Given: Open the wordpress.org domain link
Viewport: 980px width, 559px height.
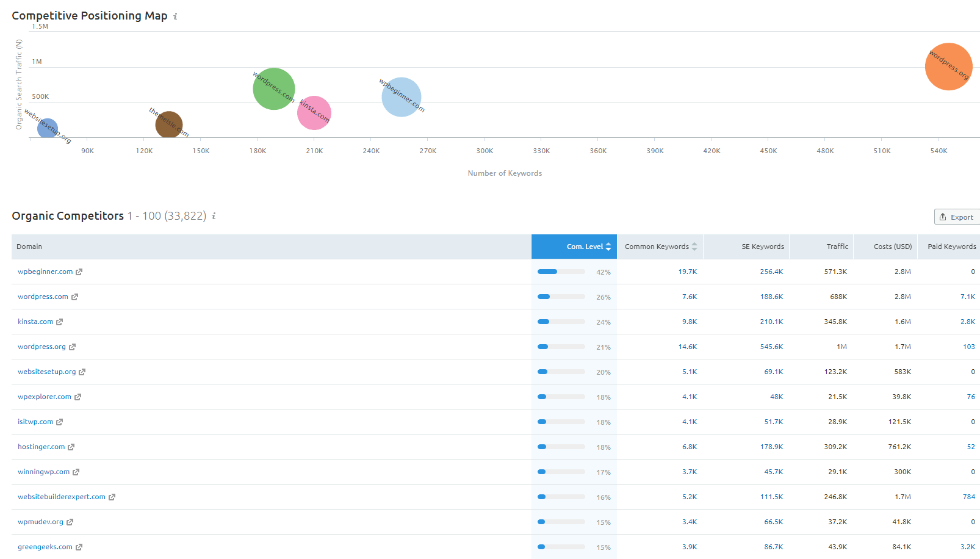Looking at the screenshot, I should click(41, 347).
